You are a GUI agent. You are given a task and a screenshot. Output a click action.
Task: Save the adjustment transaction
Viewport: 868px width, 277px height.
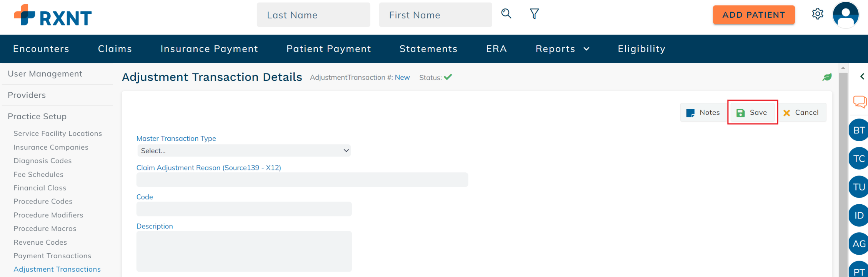coord(752,112)
